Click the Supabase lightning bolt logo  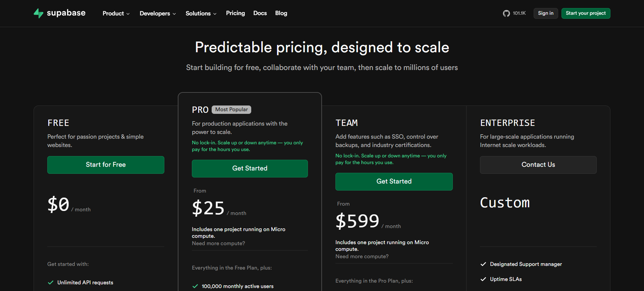tap(39, 13)
